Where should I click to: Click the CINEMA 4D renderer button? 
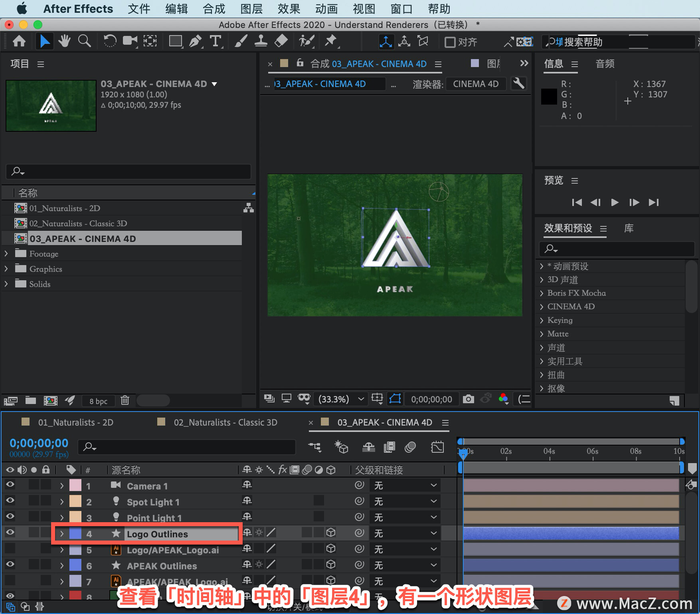pos(476,84)
